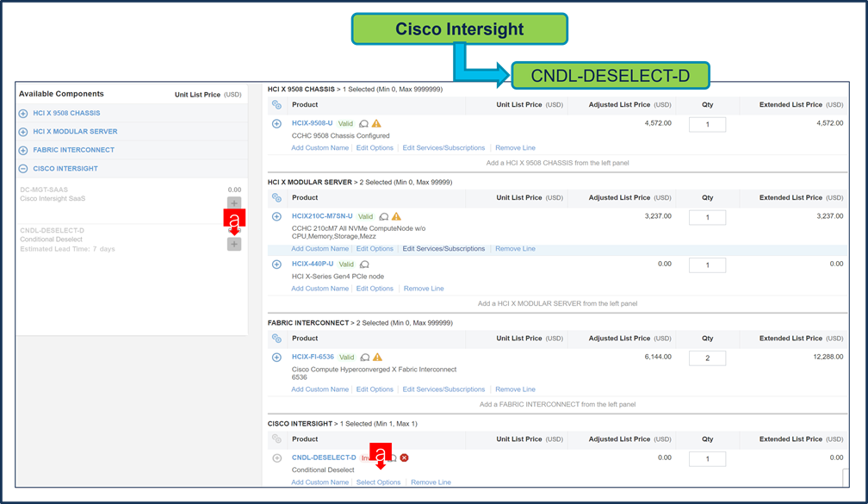Viewport: 868px width, 504px height.
Task: Open the HCIX-440P-U product link
Action: pos(313,264)
